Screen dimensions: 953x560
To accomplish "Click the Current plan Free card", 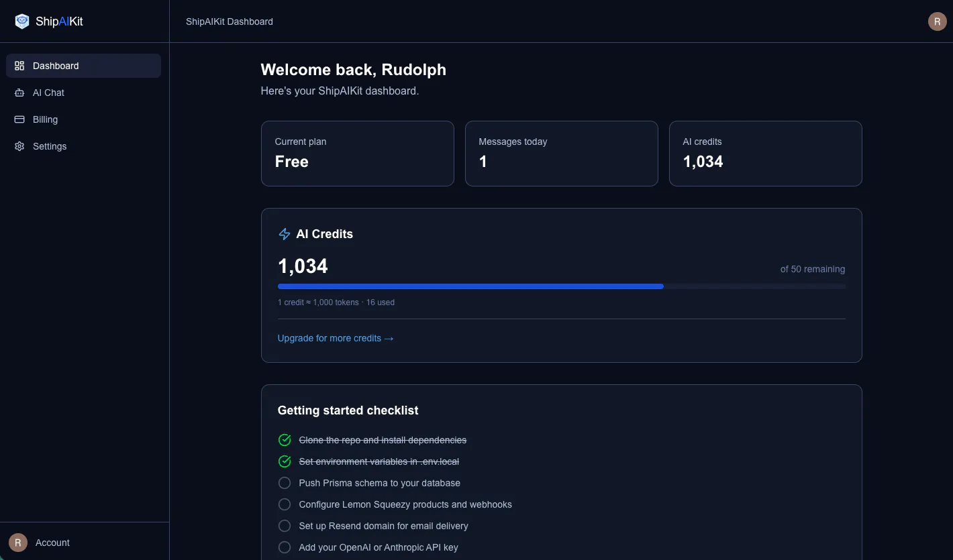I will 358,154.
